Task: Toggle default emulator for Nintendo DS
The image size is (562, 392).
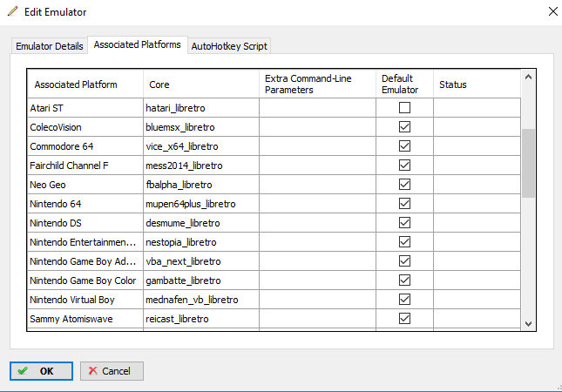Action: pyautogui.click(x=404, y=222)
